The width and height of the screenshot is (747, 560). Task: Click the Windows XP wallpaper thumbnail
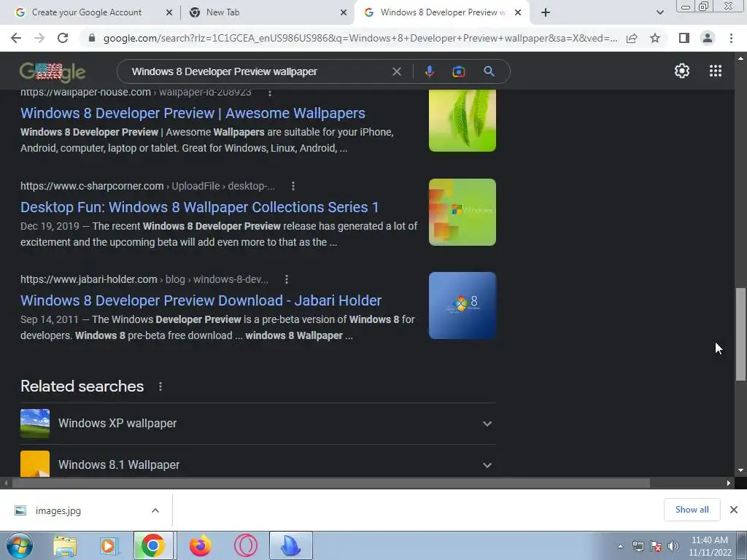click(35, 424)
